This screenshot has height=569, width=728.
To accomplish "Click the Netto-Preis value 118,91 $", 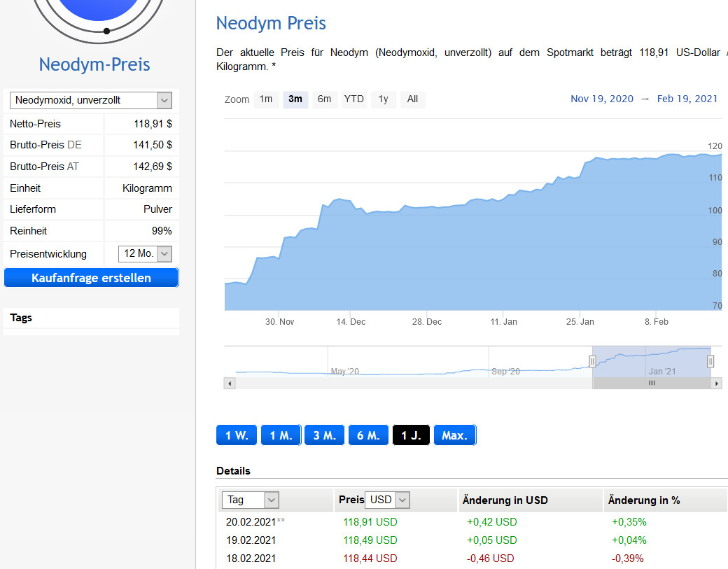I will pyautogui.click(x=153, y=124).
